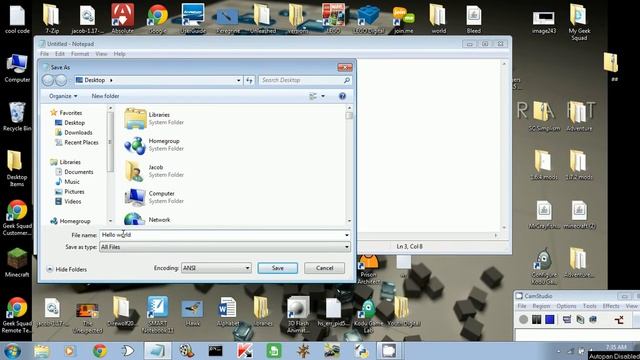The height and width of the screenshot is (360, 640).
Task: Open Windows Explorer from the taskbar
Action: (x=41, y=351)
